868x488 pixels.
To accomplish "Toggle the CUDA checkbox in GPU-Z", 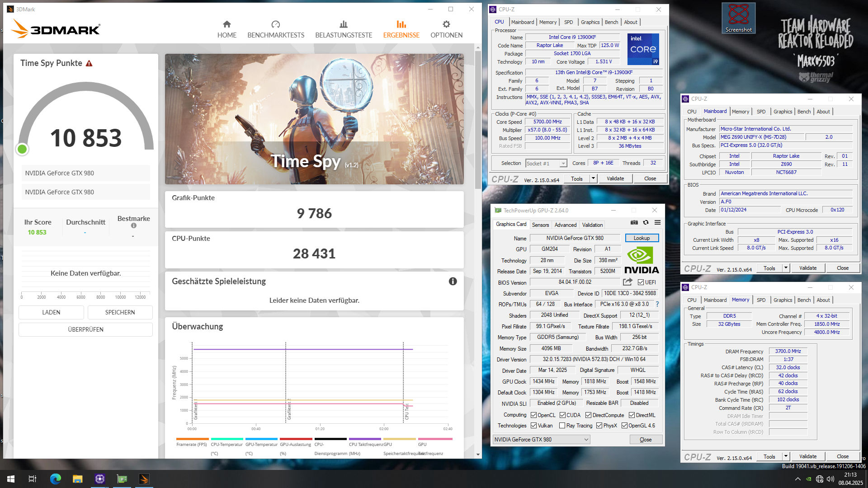I will click(562, 415).
